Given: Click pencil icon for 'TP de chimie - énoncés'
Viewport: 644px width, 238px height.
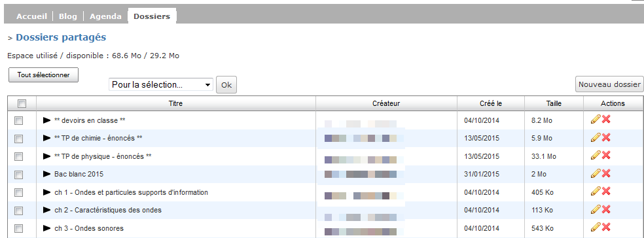Looking at the screenshot, I should point(595,137).
